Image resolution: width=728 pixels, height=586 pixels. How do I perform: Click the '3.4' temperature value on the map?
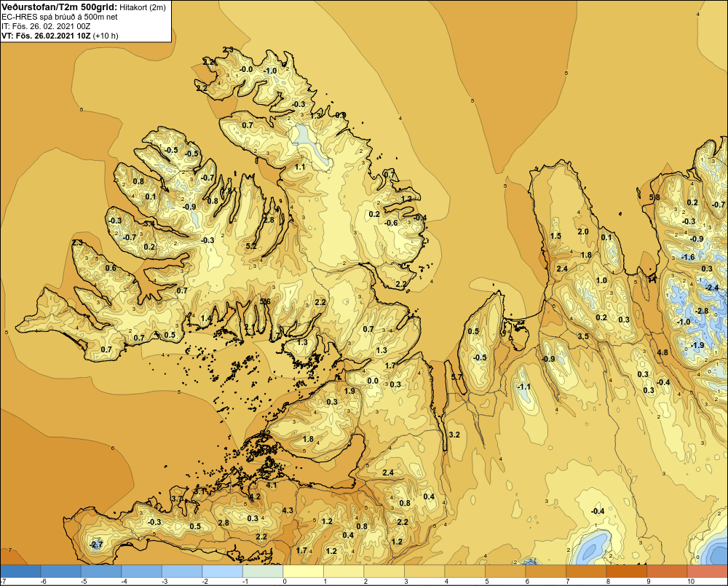(x=149, y=223)
